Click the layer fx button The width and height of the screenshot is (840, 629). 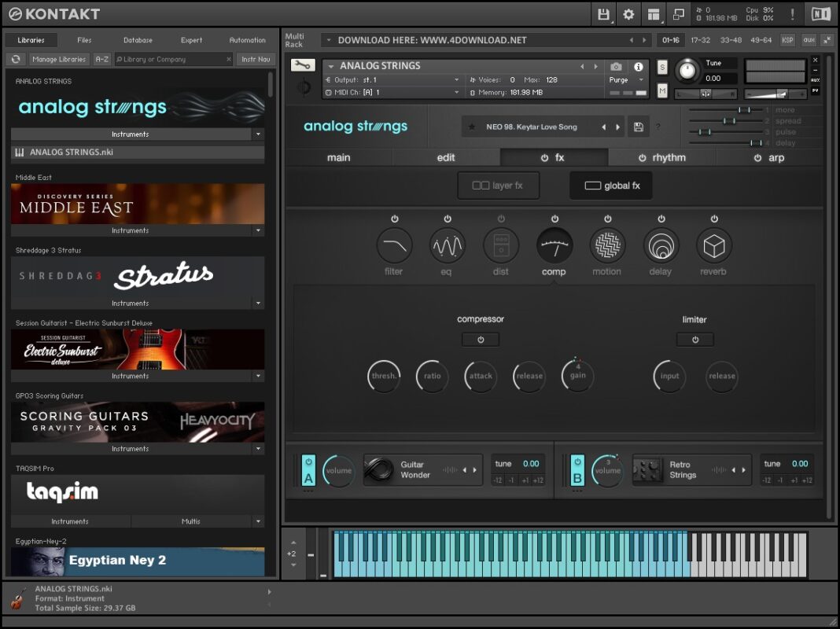pyautogui.click(x=499, y=186)
